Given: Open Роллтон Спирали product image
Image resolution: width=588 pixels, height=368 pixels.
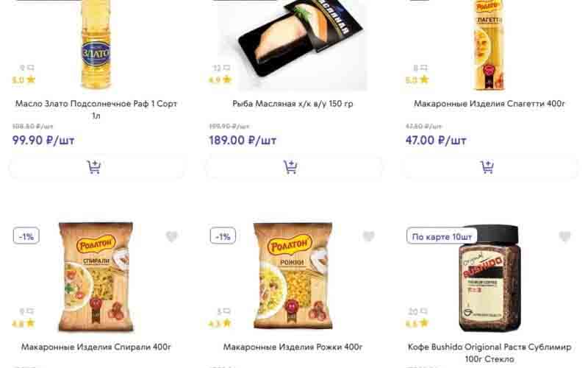Looking at the screenshot, I should (x=96, y=277).
